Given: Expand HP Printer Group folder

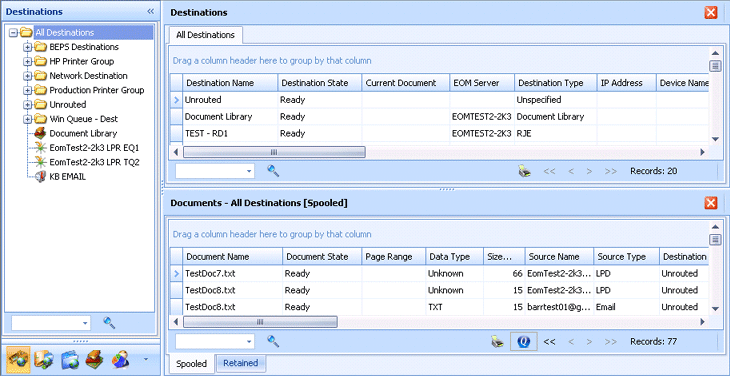Looking at the screenshot, I should tap(27, 61).
